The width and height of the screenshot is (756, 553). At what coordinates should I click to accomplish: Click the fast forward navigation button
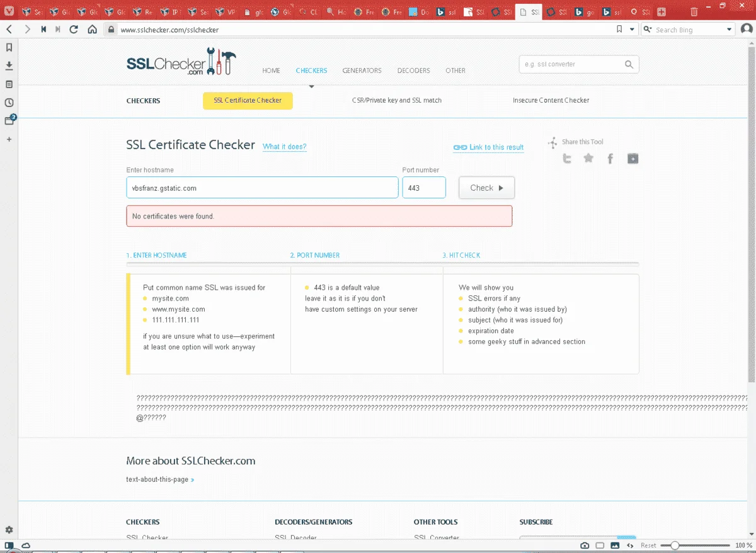pyautogui.click(x=58, y=29)
